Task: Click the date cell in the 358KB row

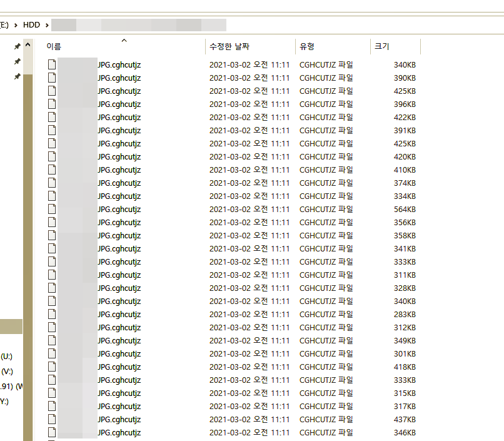Action: pos(249,236)
